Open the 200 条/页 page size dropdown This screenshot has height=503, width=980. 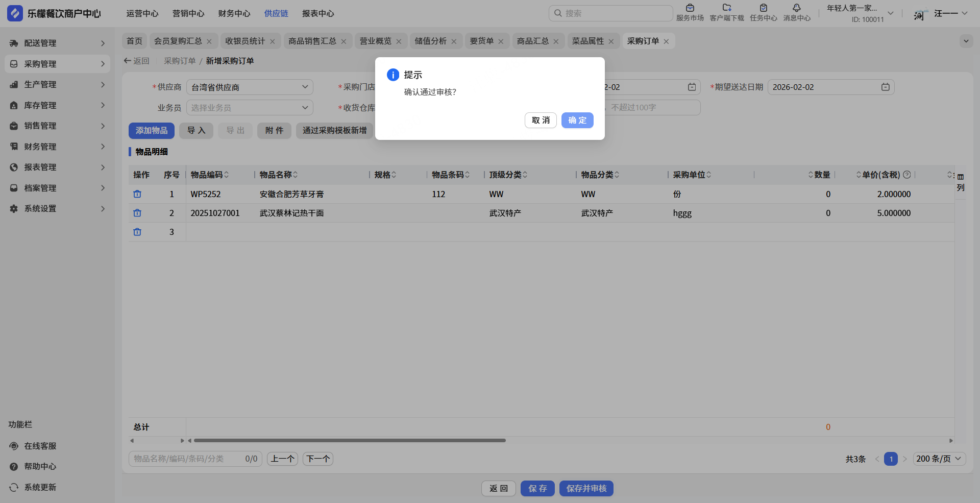pos(938,459)
